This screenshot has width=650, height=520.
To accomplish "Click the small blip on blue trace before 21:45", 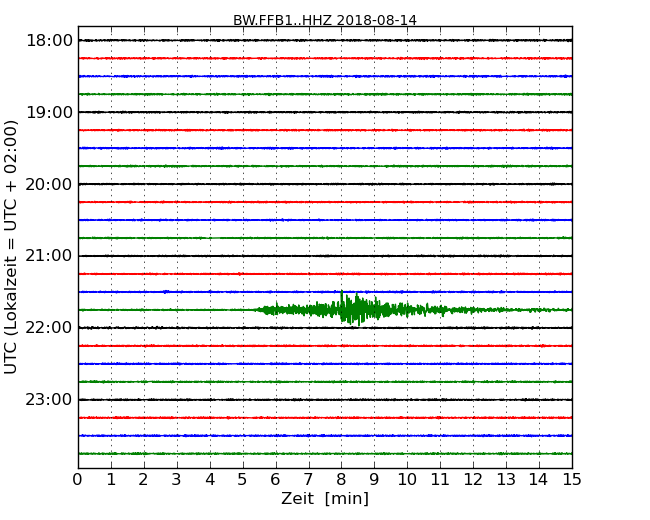I will 166,292.
